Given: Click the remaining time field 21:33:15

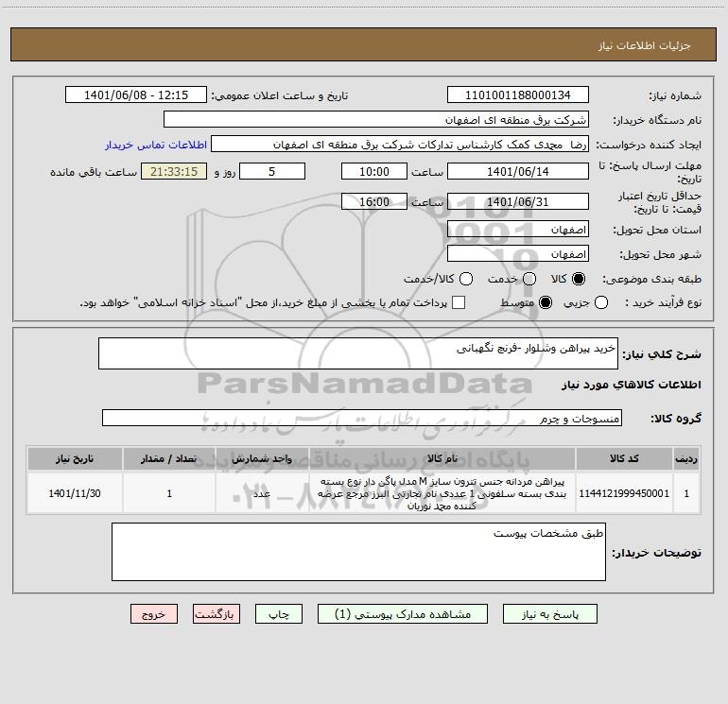Looking at the screenshot, I should coord(174,171).
